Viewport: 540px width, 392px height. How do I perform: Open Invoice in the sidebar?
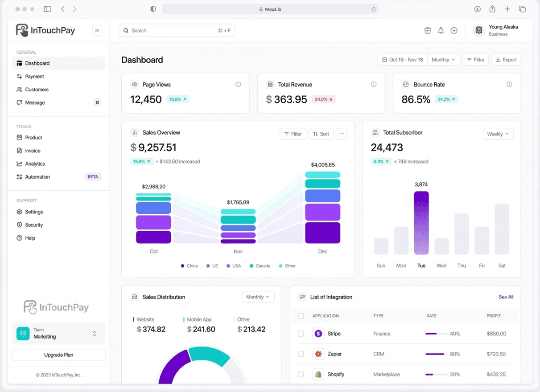point(59,151)
